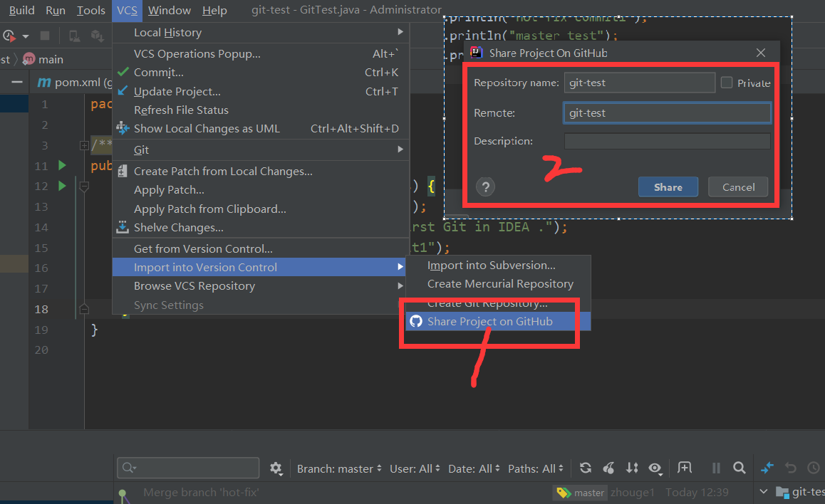Click the blue Update Project arrow icon
This screenshot has width=825, height=504.
tap(123, 91)
